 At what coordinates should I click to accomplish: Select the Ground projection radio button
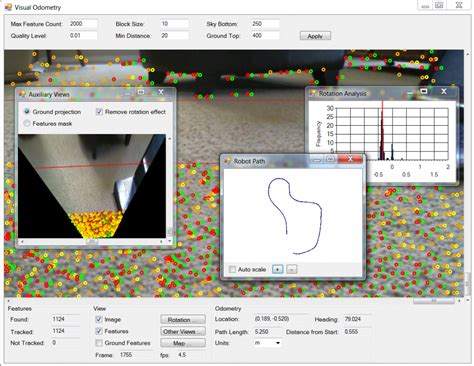click(x=27, y=112)
